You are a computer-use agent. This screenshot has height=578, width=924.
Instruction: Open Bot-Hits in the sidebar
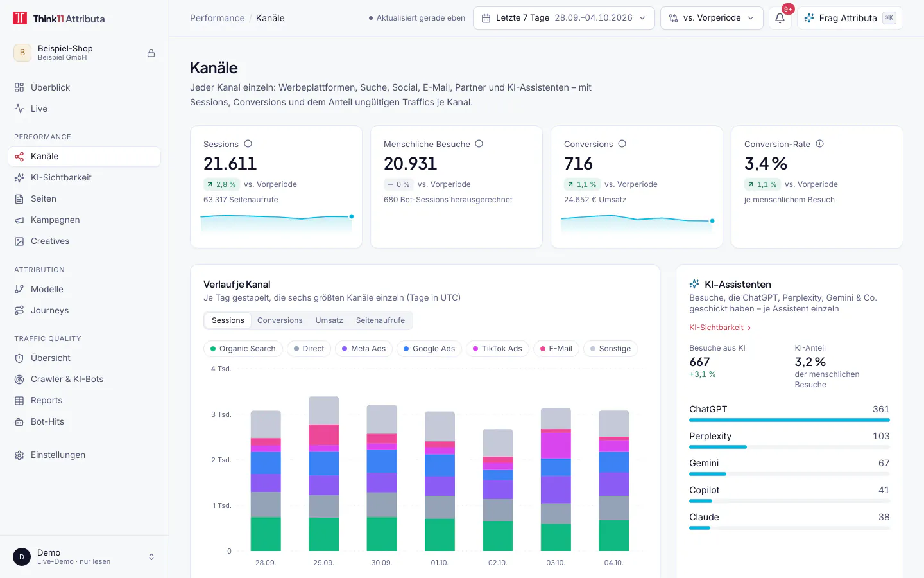84,421
